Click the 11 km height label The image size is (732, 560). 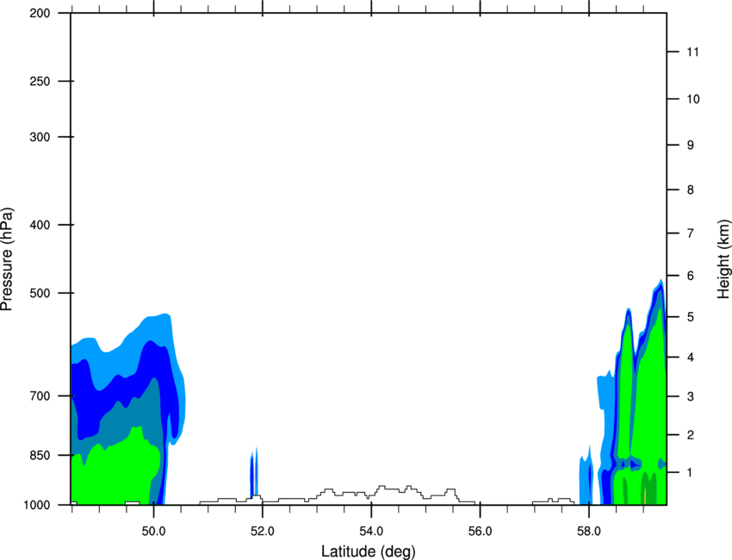[693, 52]
